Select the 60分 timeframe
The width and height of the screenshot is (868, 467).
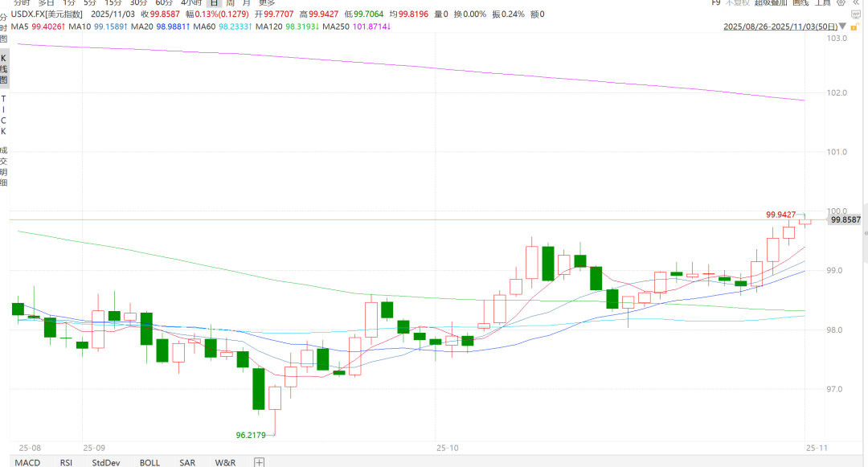click(x=164, y=2)
